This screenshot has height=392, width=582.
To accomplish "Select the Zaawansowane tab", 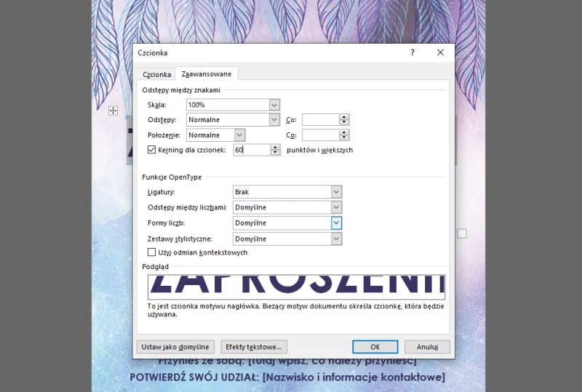I will point(207,74).
